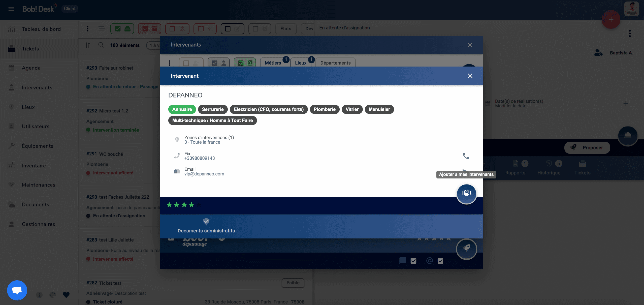644x305 pixels.
Task: Click the search magnifier in ticket list
Action: click(101, 45)
